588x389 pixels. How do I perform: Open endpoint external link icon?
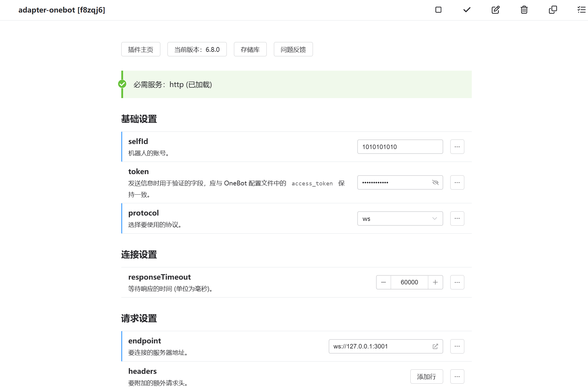[x=435, y=346]
